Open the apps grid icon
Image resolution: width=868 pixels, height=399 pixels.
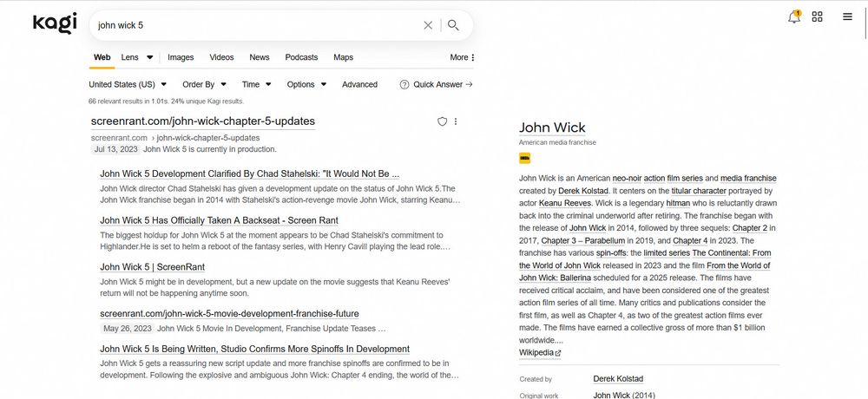point(817,16)
